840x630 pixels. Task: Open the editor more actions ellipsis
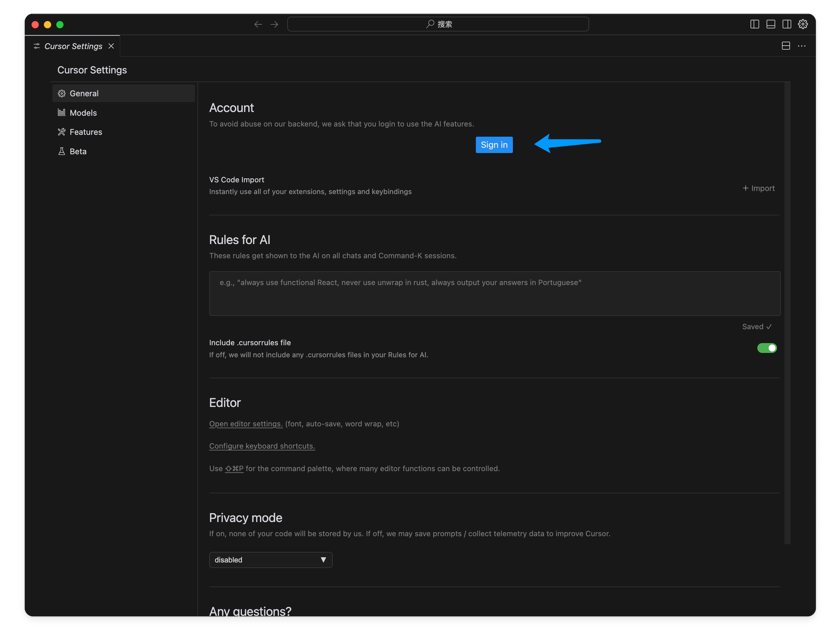click(801, 46)
